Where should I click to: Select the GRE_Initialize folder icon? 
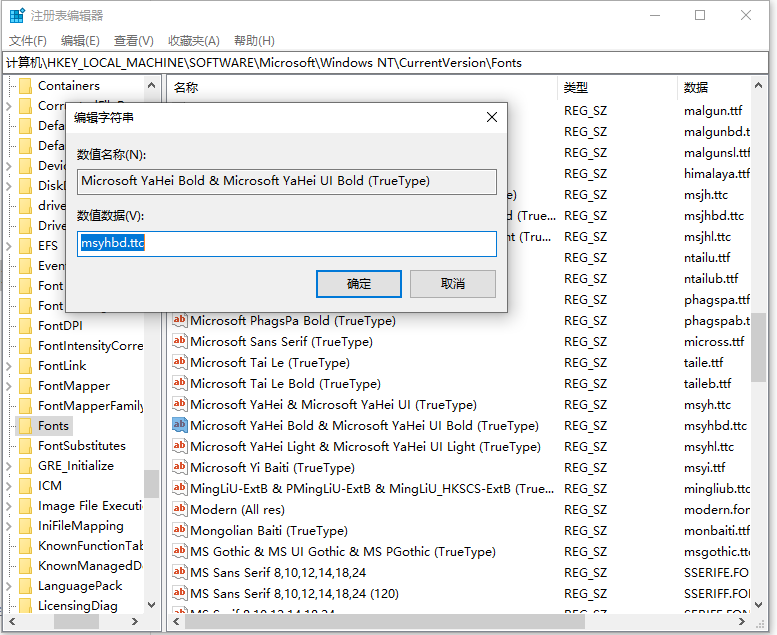tap(25, 466)
